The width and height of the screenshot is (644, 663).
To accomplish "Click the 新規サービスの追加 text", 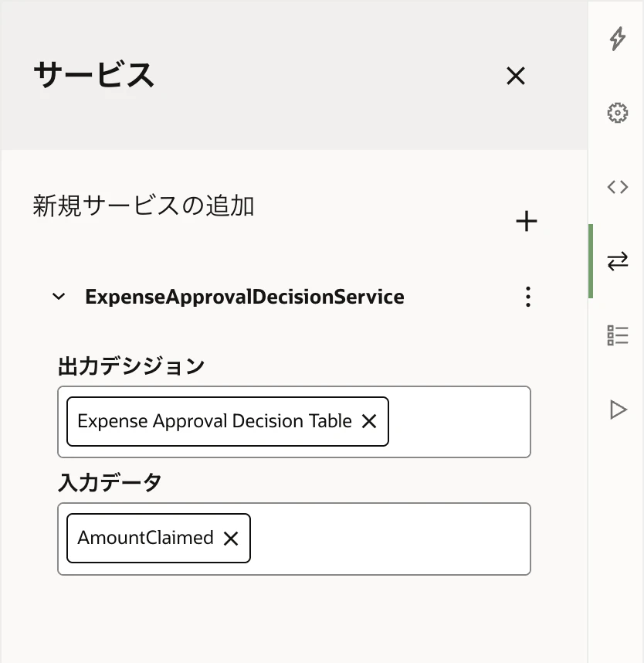I will 144,206.
